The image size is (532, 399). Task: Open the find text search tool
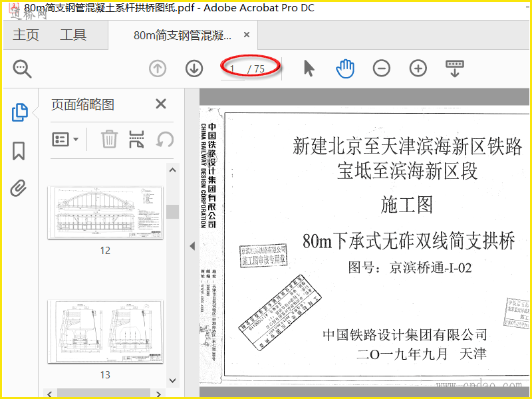tap(23, 69)
